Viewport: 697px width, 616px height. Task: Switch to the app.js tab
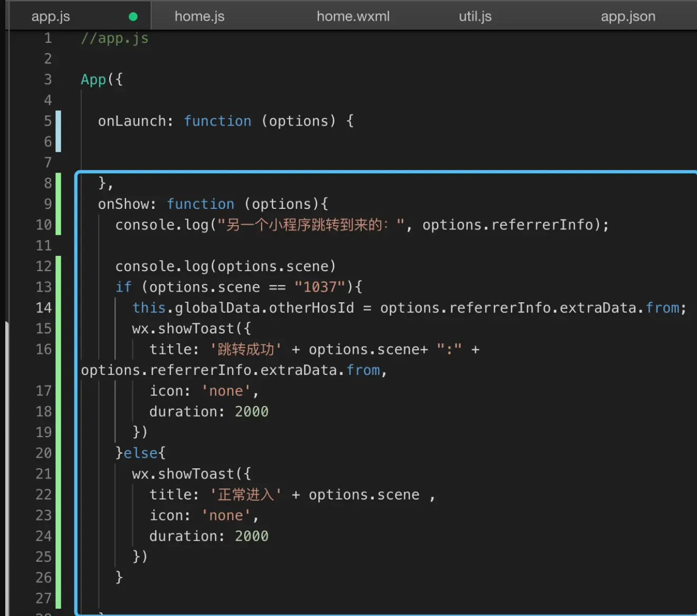coord(51,16)
